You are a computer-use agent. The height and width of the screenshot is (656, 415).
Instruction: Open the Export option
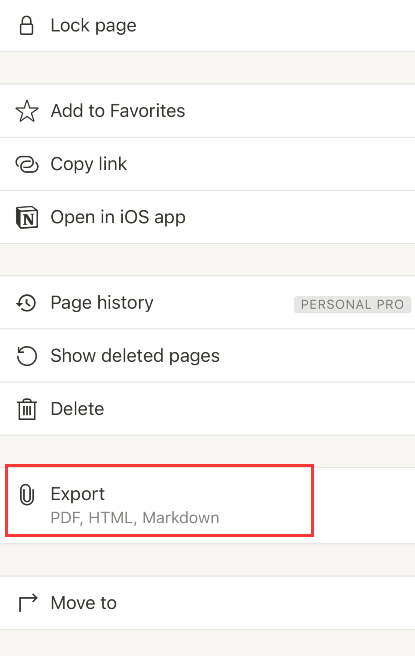(208, 505)
